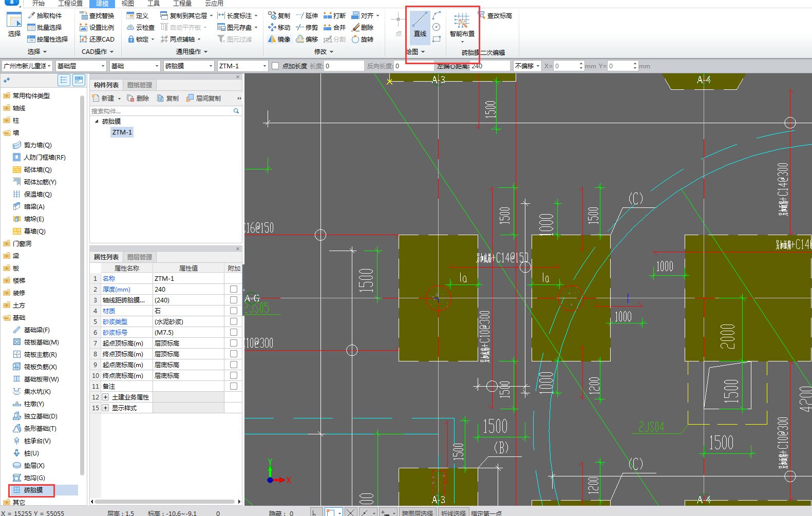The width and height of the screenshot is (812, 516).
Task: Select 独立基础(D) in the component tree
Action: (35, 416)
